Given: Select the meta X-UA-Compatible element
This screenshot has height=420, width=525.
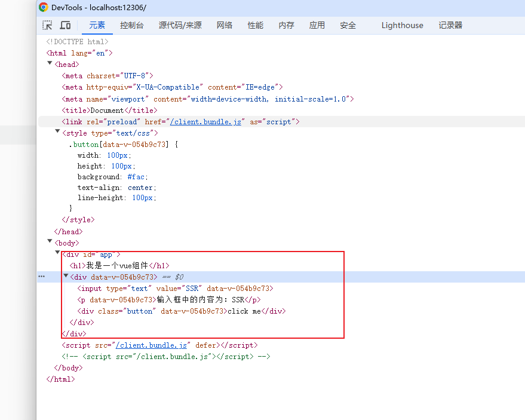Looking at the screenshot, I should 172,87.
